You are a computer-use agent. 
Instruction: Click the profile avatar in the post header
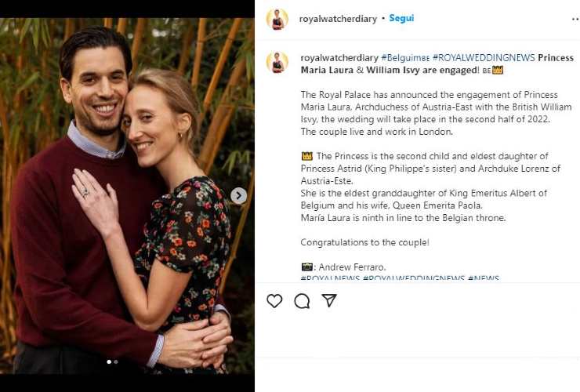(x=277, y=19)
